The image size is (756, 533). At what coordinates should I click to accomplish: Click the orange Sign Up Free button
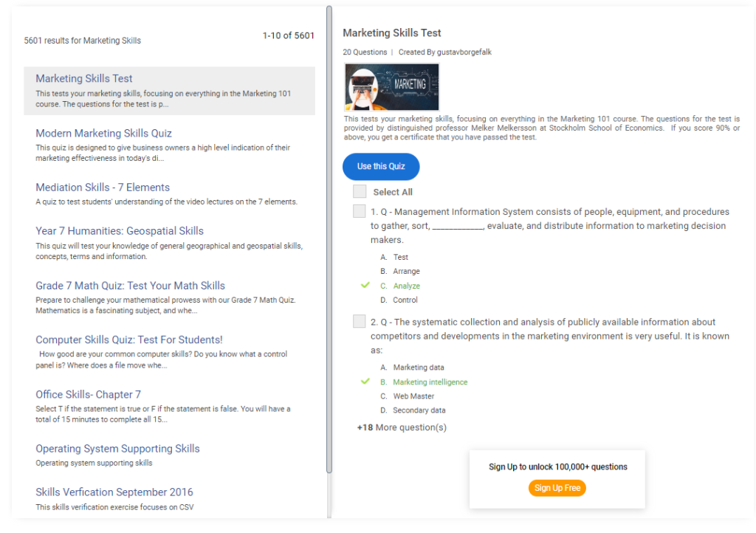point(557,488)
